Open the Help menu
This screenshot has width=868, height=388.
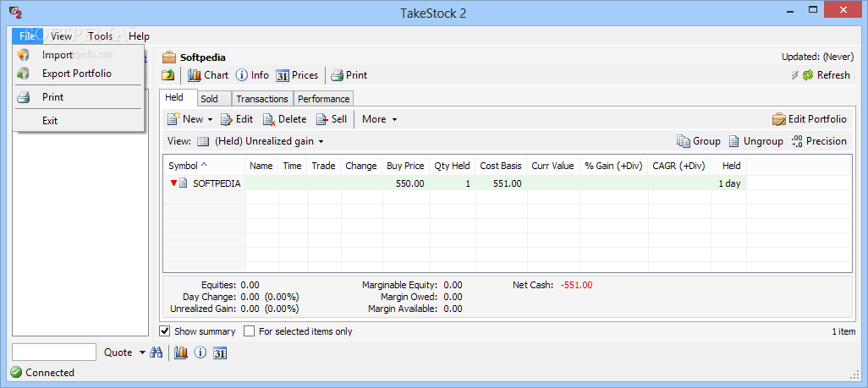point(139,36)
